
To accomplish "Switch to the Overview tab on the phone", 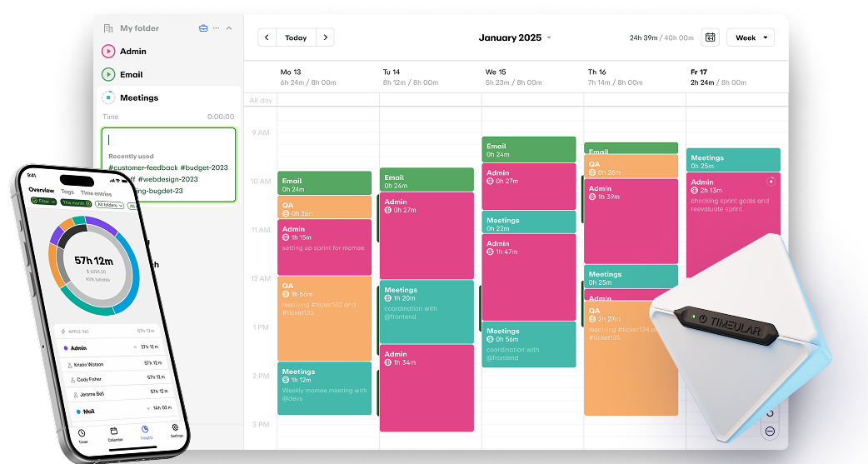I will tap(42, 190).
